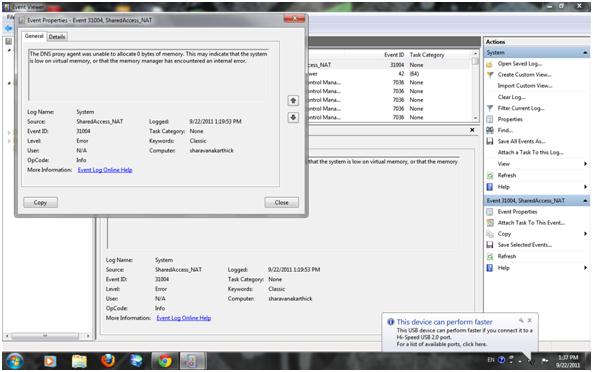Open Windows Media Player from taskbar
The image size is (593, 372).
[x=50, y=361]
